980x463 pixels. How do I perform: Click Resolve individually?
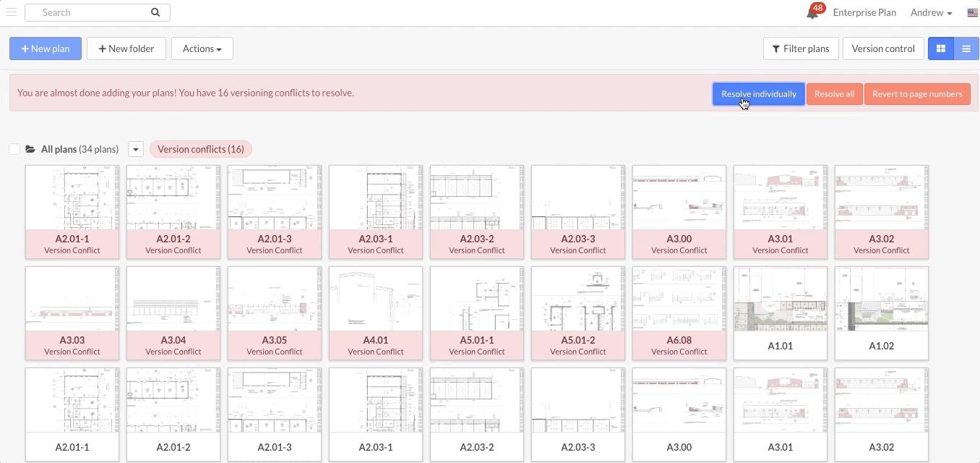(x=758, y=93)
